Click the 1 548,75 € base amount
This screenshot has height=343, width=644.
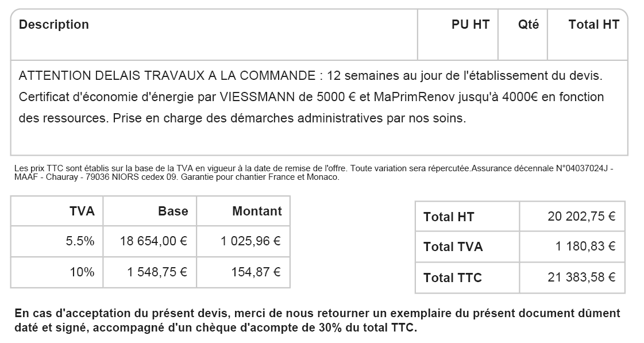157,272
